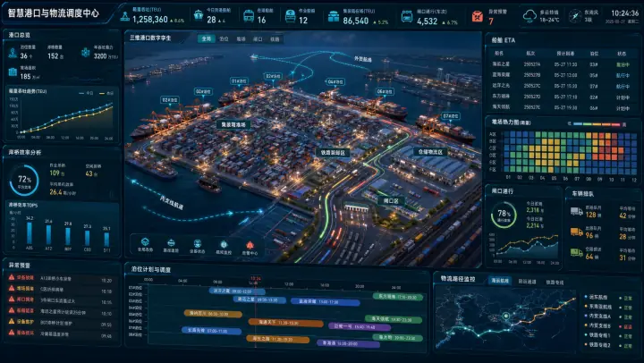Select the 海运航线 logistics tab
Image resolution: width=644 pixels, height=363 pixels.
500,281
